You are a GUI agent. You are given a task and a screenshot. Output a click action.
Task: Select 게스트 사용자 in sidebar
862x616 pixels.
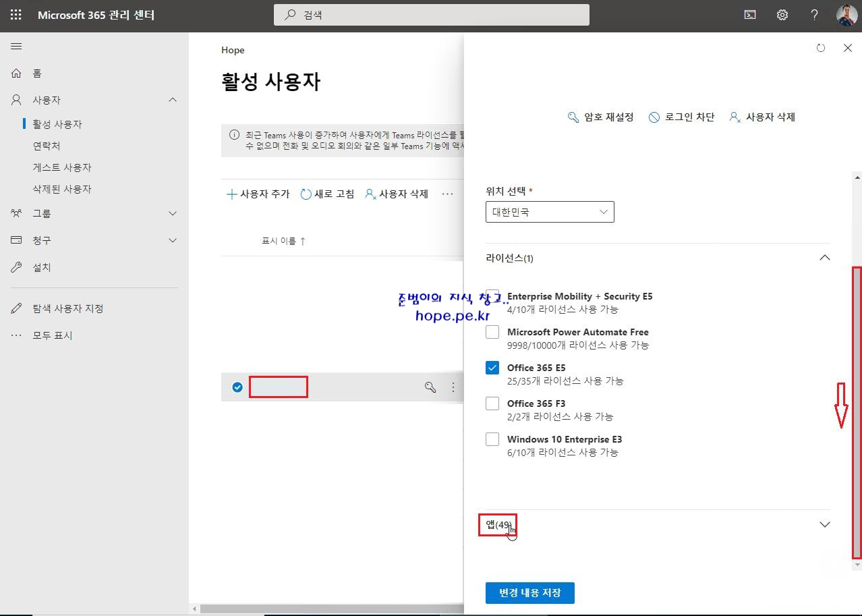click(62, 167)
